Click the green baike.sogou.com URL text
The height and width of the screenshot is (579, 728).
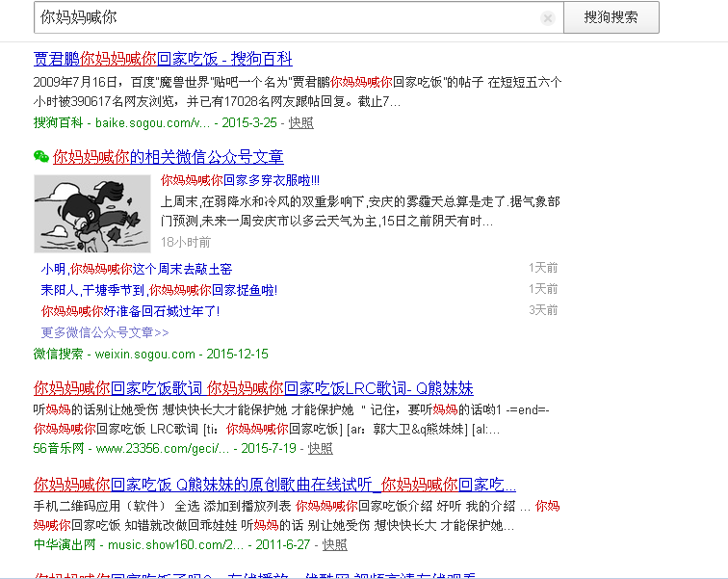pyautogui.click(x=151, y=122)
